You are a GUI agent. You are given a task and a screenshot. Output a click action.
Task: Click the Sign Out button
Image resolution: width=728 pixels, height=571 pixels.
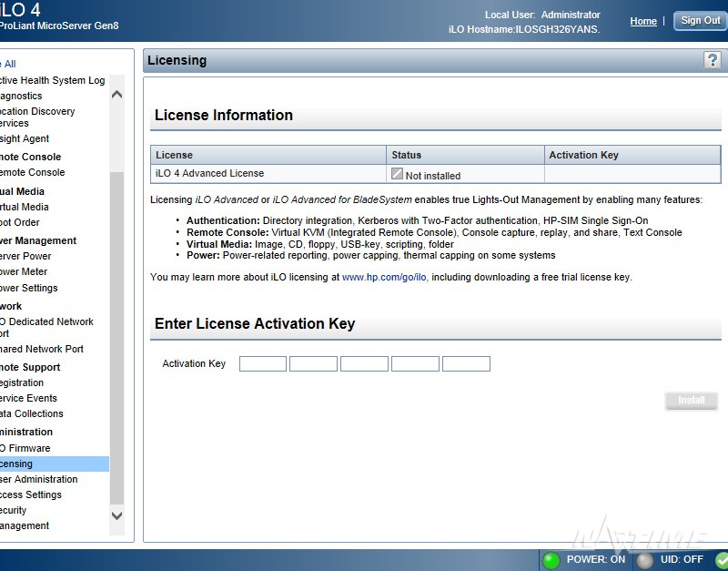pyautogui.click(x=700, y=20)
